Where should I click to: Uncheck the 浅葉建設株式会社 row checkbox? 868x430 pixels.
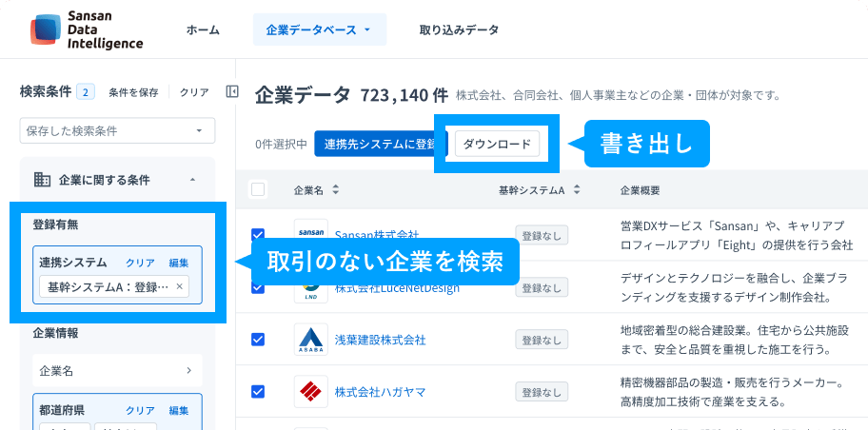(258, 340)
